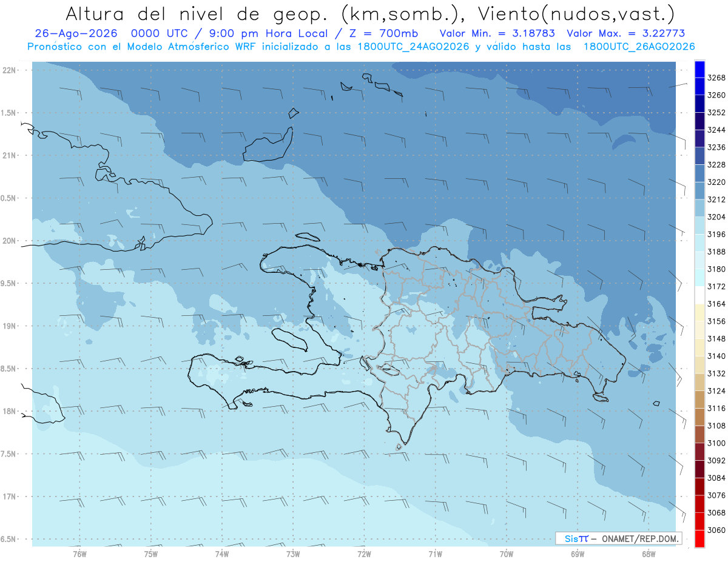Click the '73W' longitude label
Viewport: 728px width, 562px height.
293,554
